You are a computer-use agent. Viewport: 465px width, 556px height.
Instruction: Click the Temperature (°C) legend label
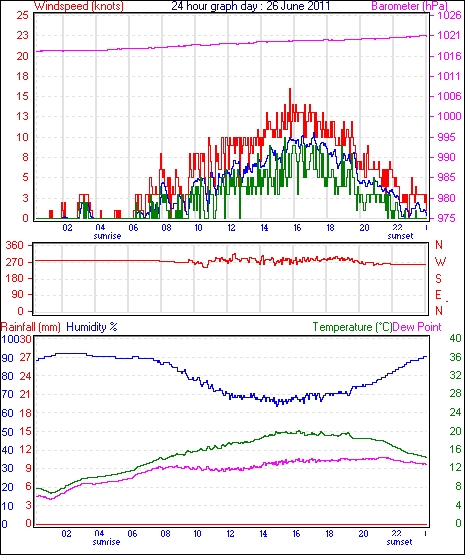point(353,327)
